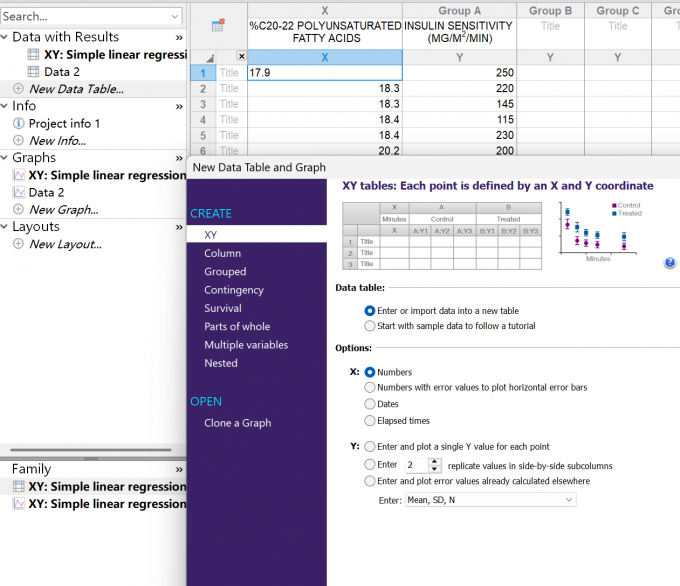680x586 pixels.
Task: Click double chevron beside Graphs heading
Action: pyautogui.click(x=179, y=158)
